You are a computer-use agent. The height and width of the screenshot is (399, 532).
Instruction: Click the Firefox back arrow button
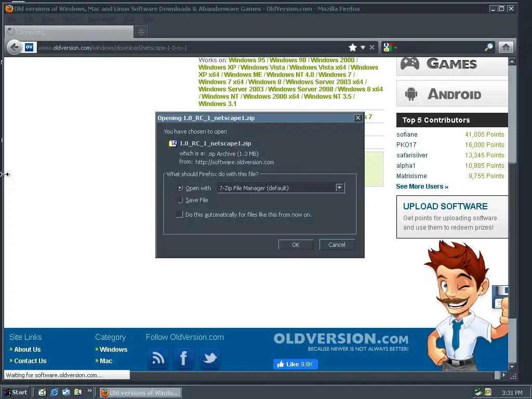(x=14, y=47)
